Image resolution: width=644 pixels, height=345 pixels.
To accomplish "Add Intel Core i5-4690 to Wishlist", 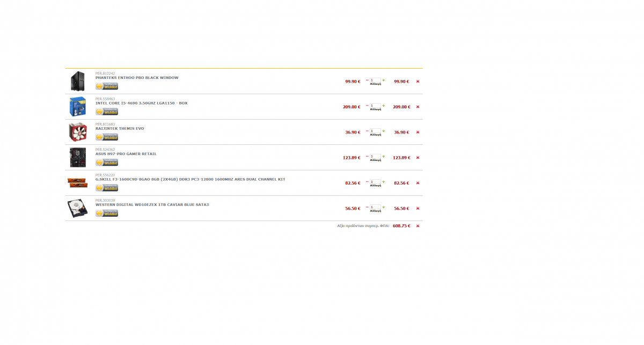I will point(107,112).
